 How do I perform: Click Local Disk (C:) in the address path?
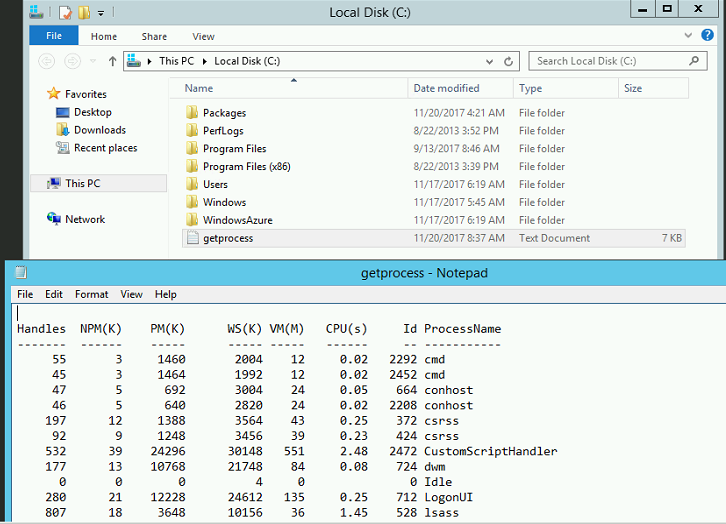click(247, 61)
